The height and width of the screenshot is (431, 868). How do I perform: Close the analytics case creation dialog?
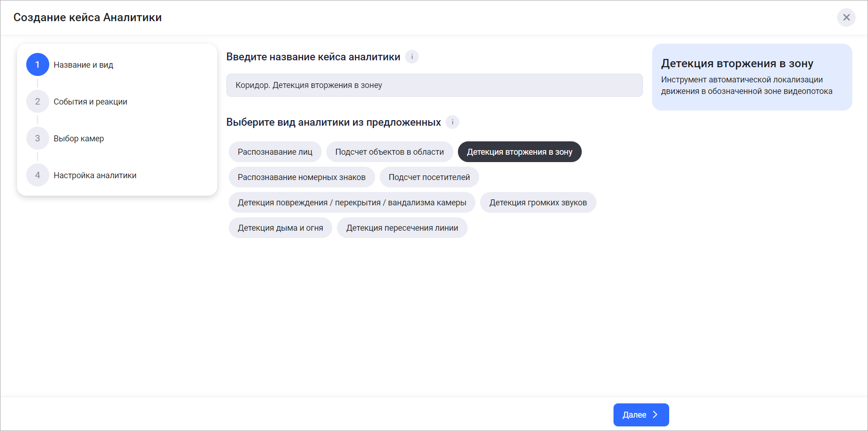coord(846,17)
